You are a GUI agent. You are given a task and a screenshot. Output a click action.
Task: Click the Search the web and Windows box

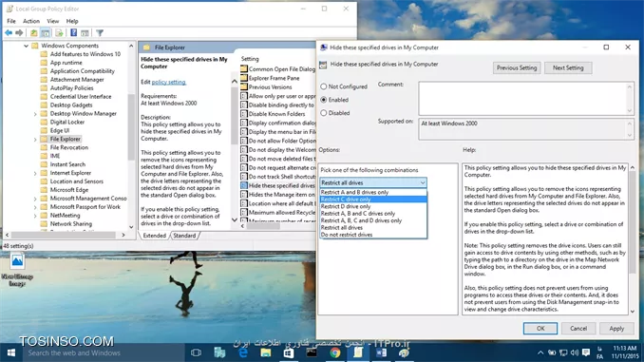click(103, 352)
